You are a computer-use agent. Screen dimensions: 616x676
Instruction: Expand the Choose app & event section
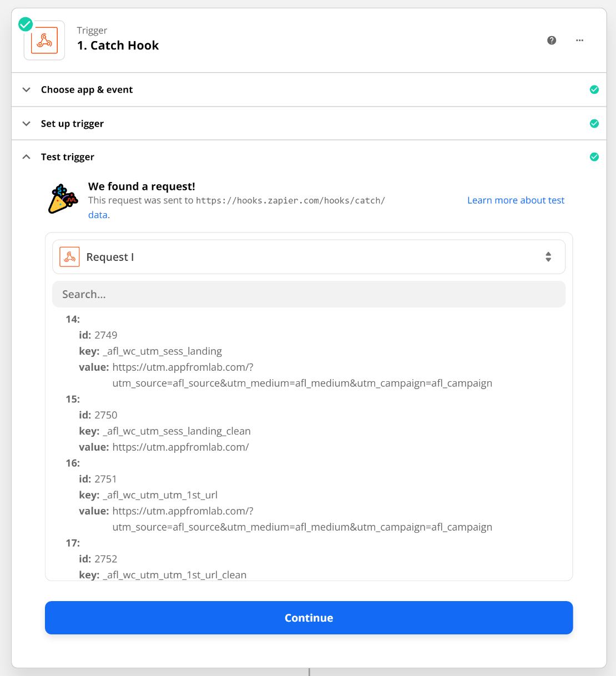point(26,89)
